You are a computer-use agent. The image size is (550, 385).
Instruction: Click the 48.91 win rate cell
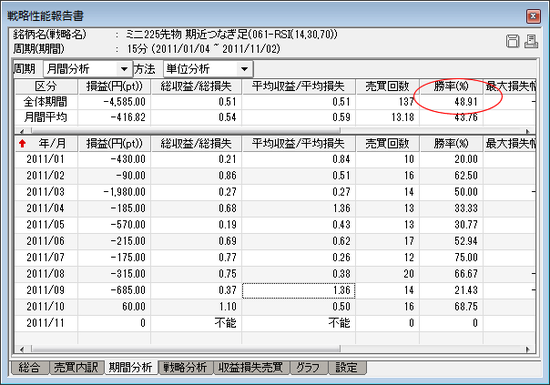pos(451,102)
